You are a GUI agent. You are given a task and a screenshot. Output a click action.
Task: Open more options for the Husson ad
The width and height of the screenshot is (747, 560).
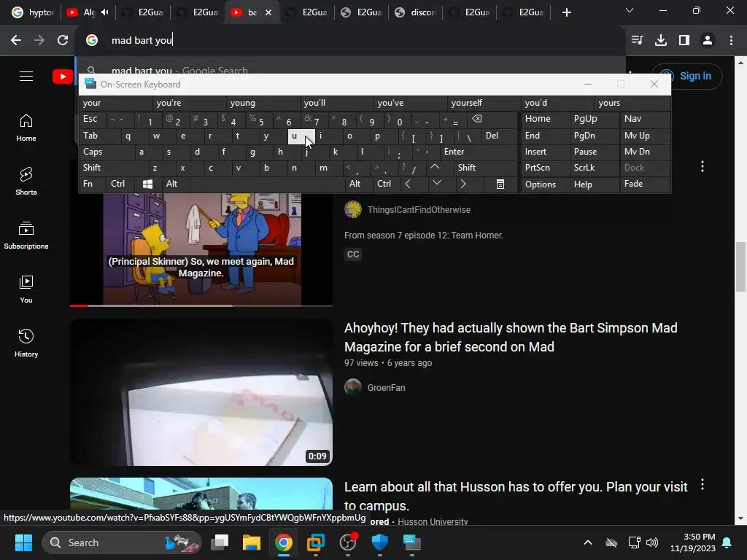[703, 485]
